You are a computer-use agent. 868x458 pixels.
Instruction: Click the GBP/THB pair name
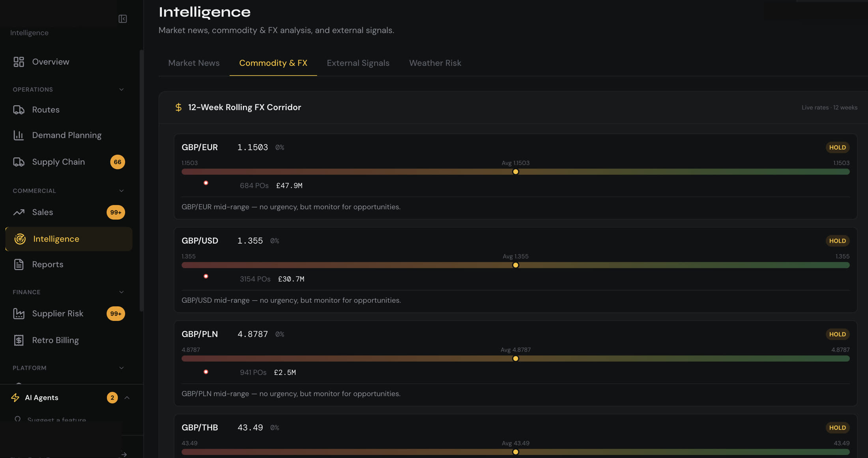point(200,428)
